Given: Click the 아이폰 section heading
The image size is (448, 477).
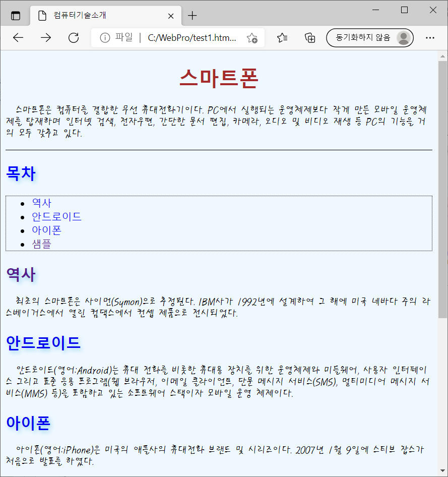Looking at the screenshot, I should click(28, 423).
